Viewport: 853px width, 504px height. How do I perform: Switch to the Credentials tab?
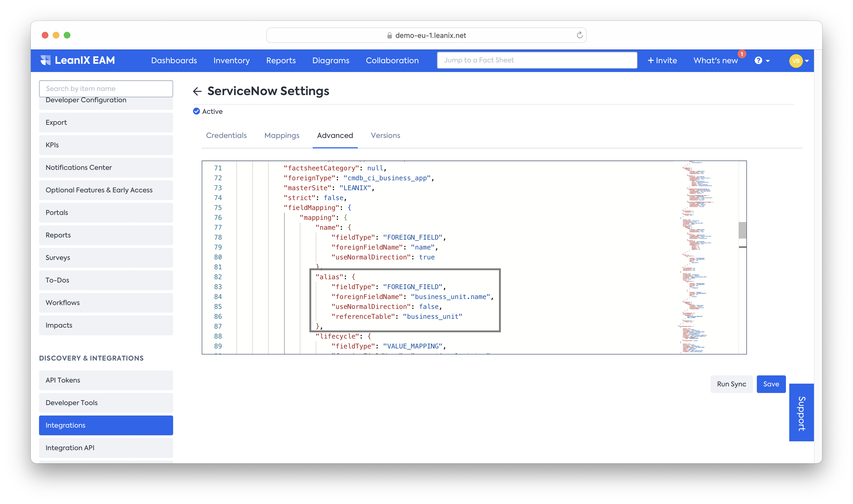(226, 135)
